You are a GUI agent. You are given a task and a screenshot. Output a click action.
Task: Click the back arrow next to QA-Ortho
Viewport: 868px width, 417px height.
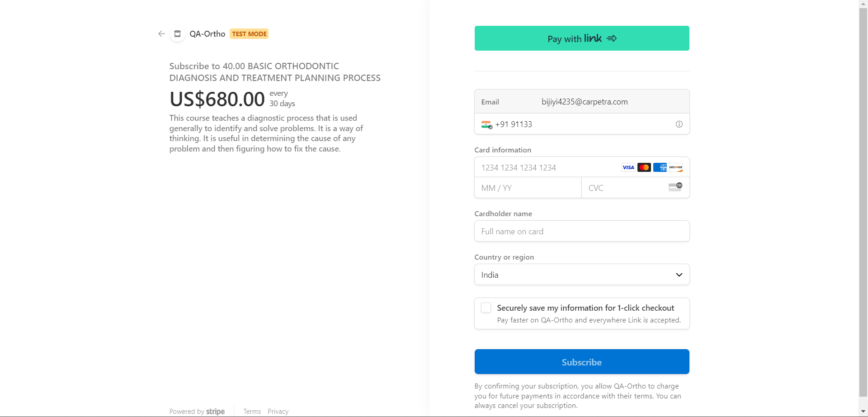pyautogui.click(x=161, y=34)
